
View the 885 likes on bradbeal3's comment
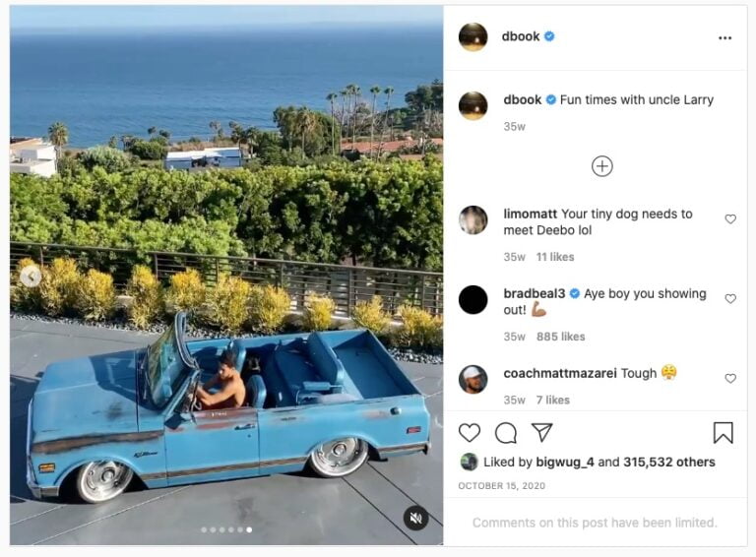point(560,337)
